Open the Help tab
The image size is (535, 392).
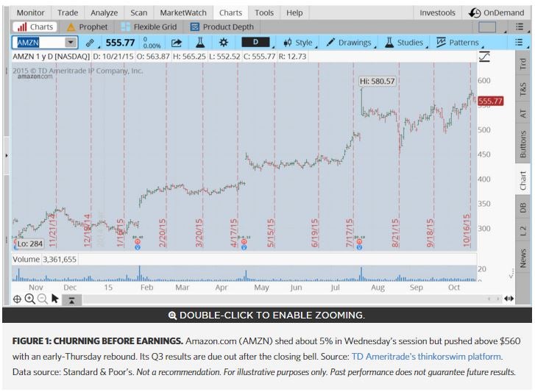[294, 13]
